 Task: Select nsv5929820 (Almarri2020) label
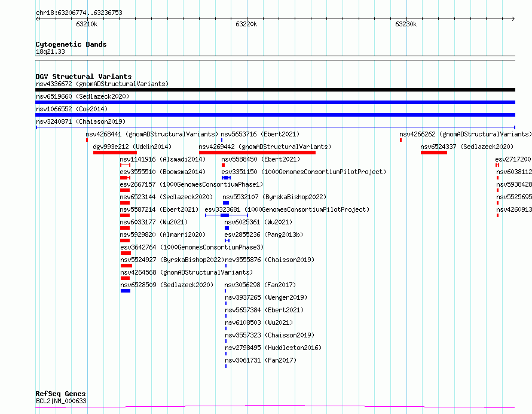163,235
